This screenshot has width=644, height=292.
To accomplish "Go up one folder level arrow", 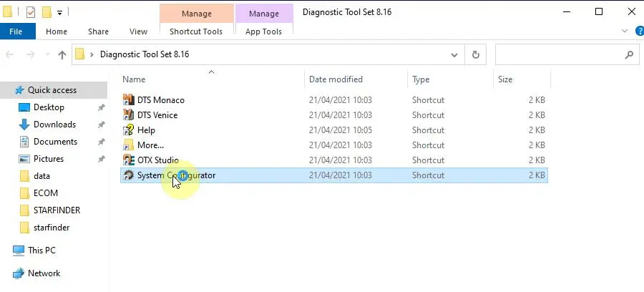I will click(62, 54).
